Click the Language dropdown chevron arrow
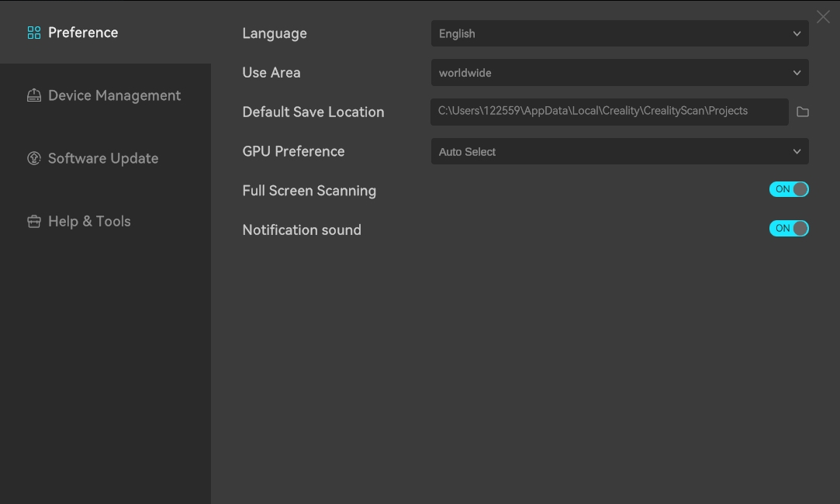Viewport: 840px width, 504px height. [797, 33]
